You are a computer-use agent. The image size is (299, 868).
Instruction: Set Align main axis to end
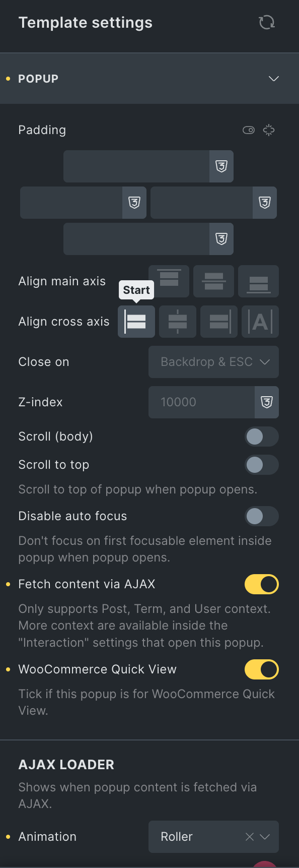259,281
